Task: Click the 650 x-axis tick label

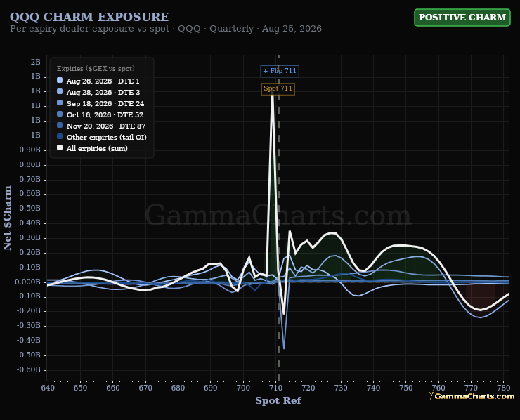Action: 80,388
